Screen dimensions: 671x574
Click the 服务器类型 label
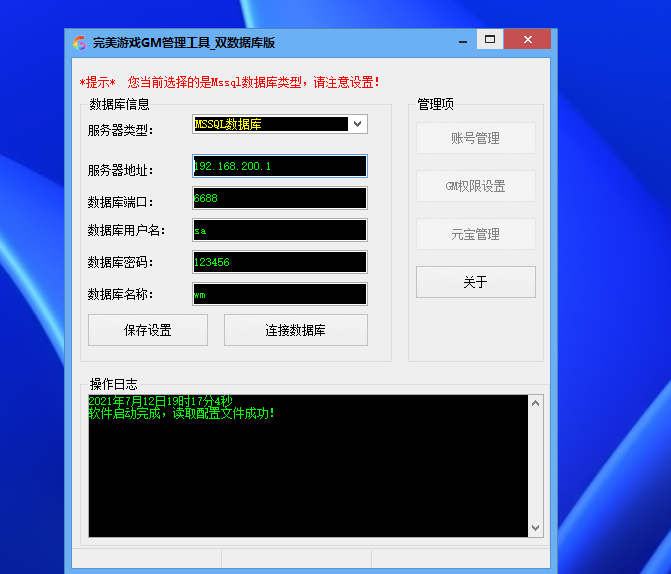coord(120,130)
